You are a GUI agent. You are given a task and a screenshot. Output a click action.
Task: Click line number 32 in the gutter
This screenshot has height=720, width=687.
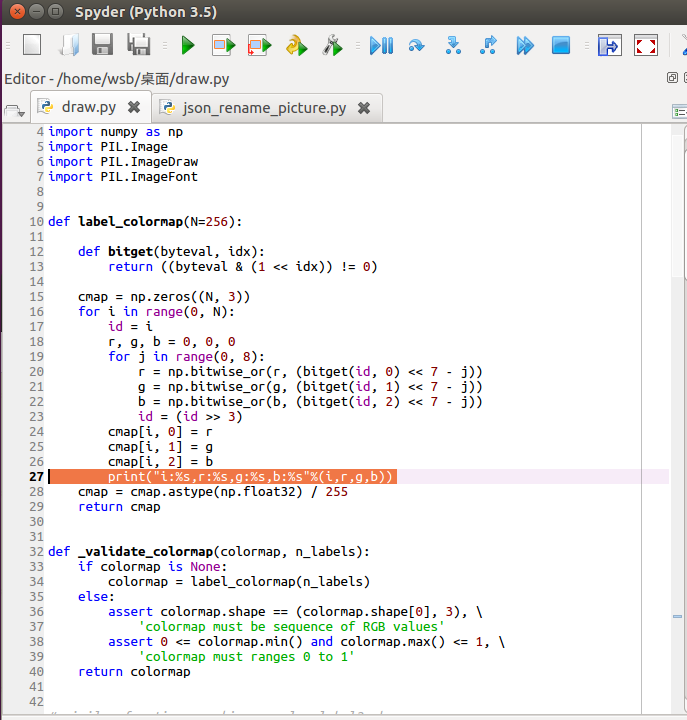pos(36,551)
